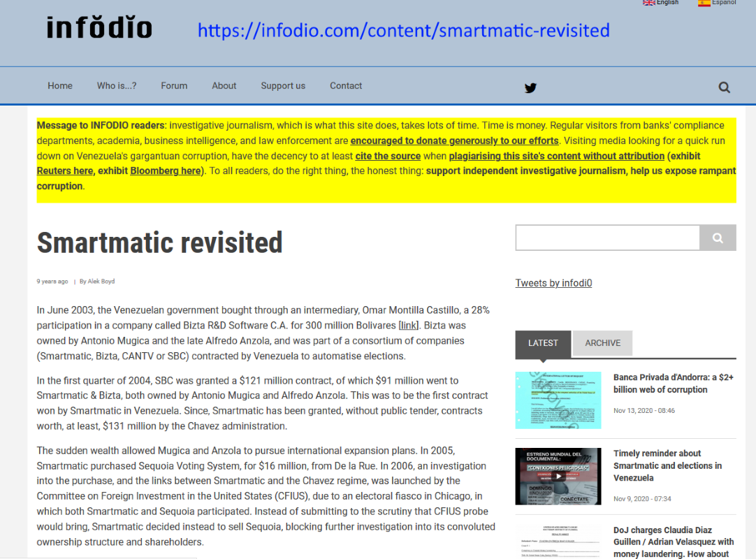The image size is (756, 559).
Task: Go to the Forum page
Action: (x=174, y=86)
